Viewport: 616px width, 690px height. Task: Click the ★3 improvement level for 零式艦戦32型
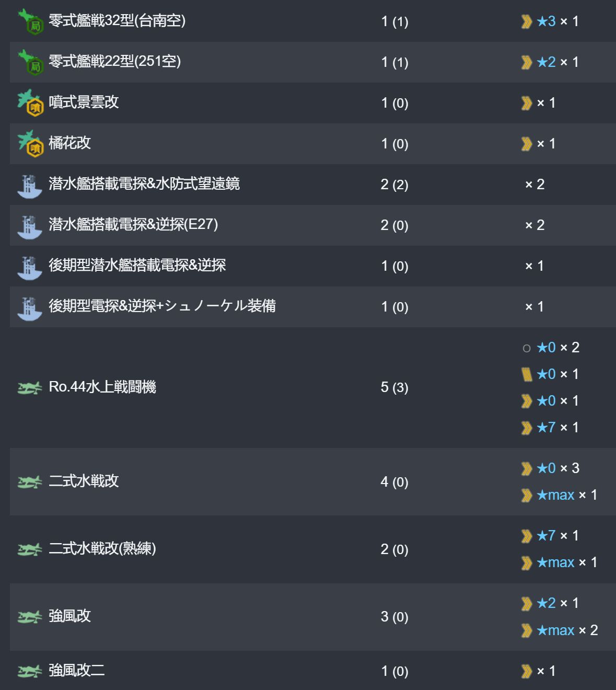point(546,21)
